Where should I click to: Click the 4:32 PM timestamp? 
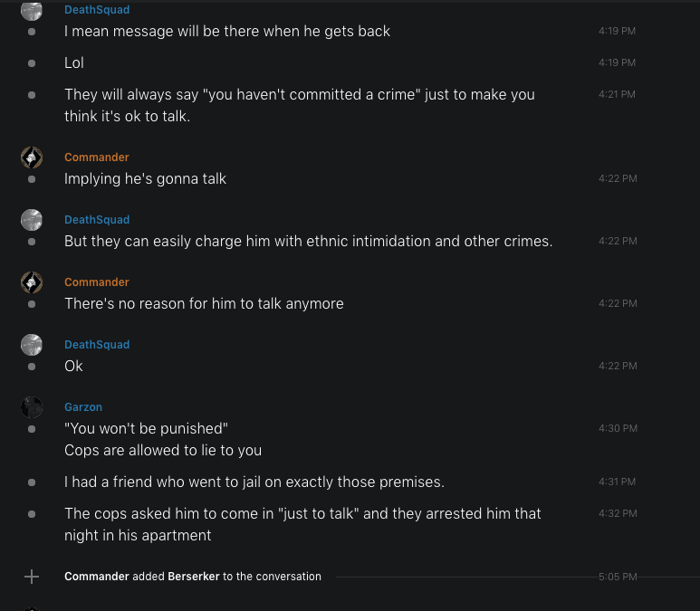click(x=618, y=513)
